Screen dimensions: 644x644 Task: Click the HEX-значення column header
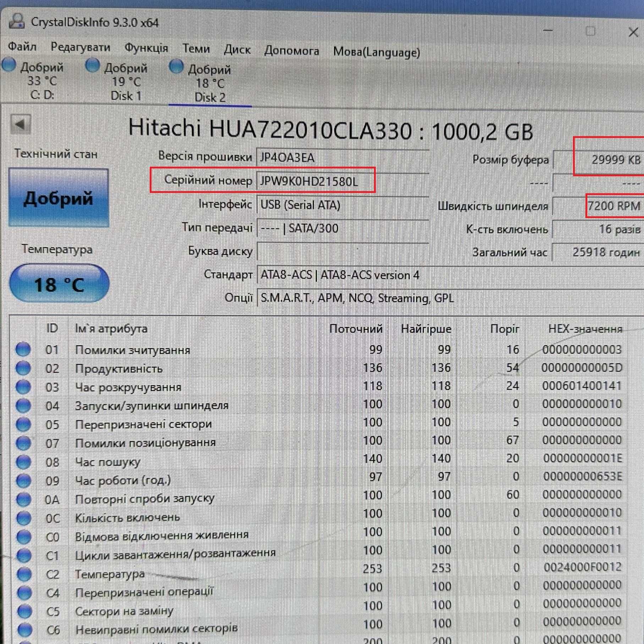click(x=585, y=329)
